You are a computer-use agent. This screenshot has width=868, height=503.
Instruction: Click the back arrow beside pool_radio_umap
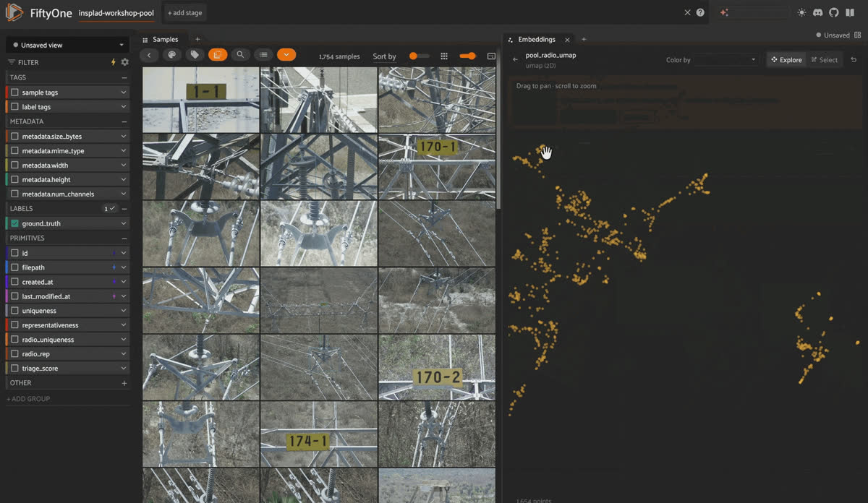[515, 60]
